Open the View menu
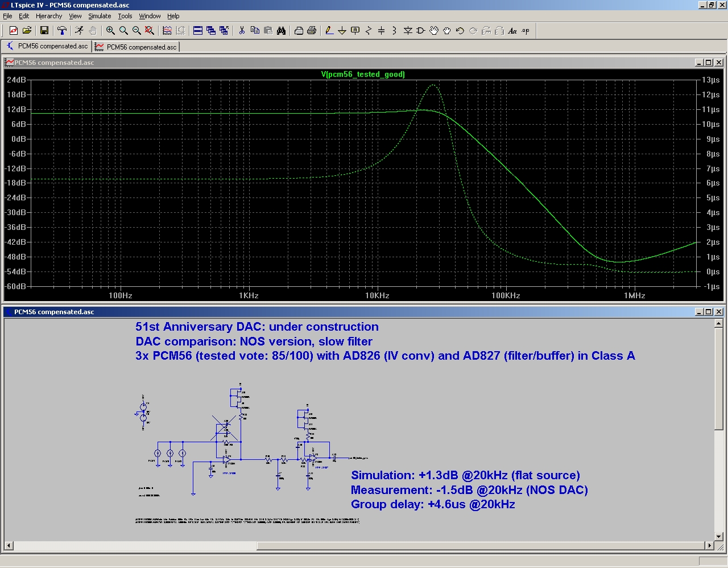 click(x=75, y=16)
